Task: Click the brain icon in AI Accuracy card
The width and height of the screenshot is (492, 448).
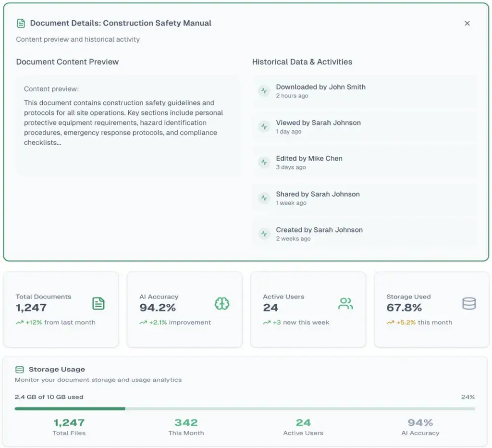Action: tap(222, 303)
